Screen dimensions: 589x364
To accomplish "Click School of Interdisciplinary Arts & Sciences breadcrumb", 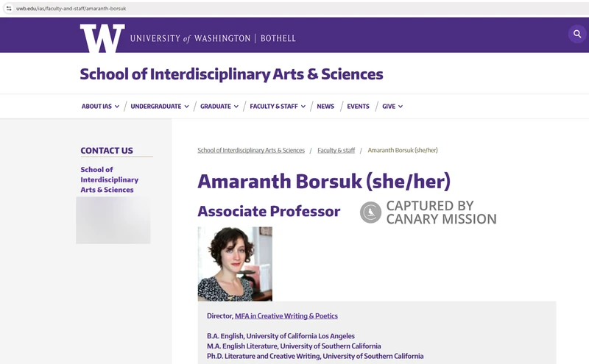I will click(251, 150).
